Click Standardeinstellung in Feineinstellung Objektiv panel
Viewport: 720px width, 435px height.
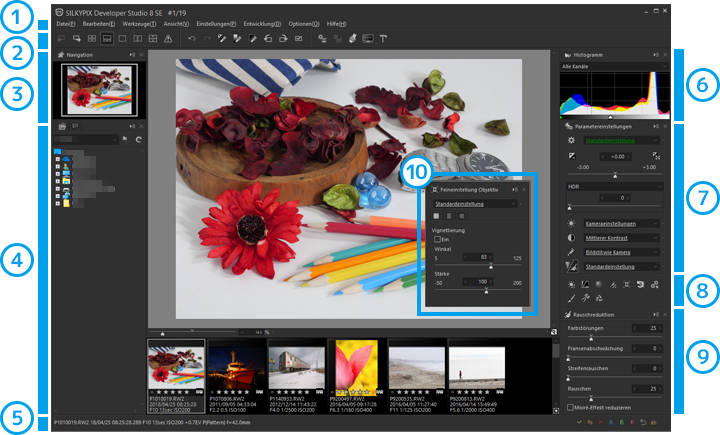click(460, 203)
